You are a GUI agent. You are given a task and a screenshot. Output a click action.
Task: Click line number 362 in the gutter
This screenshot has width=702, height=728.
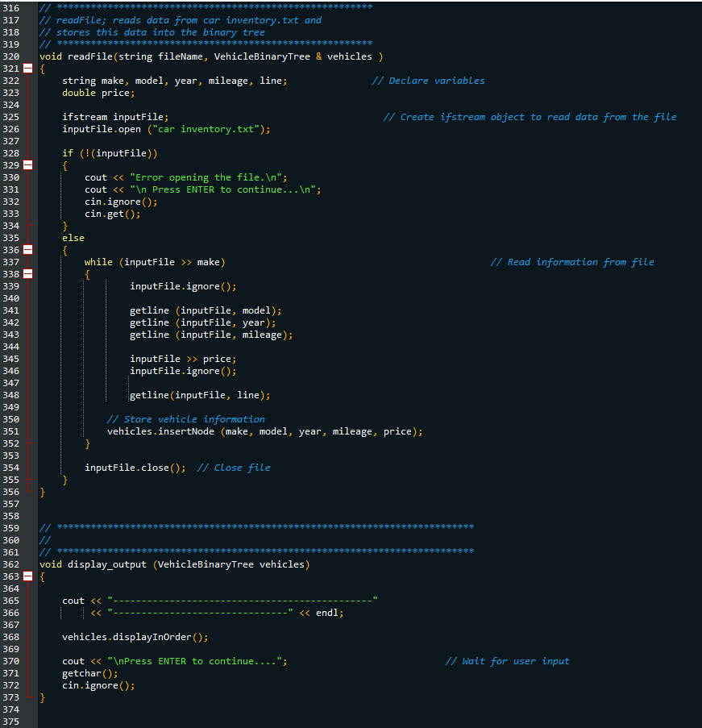(11, 564)
